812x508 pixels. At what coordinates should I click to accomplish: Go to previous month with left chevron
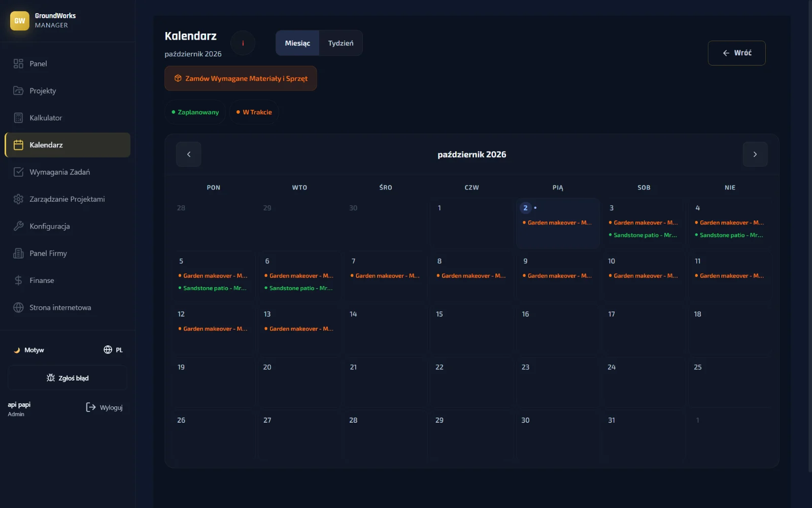[x=189, y=154]
